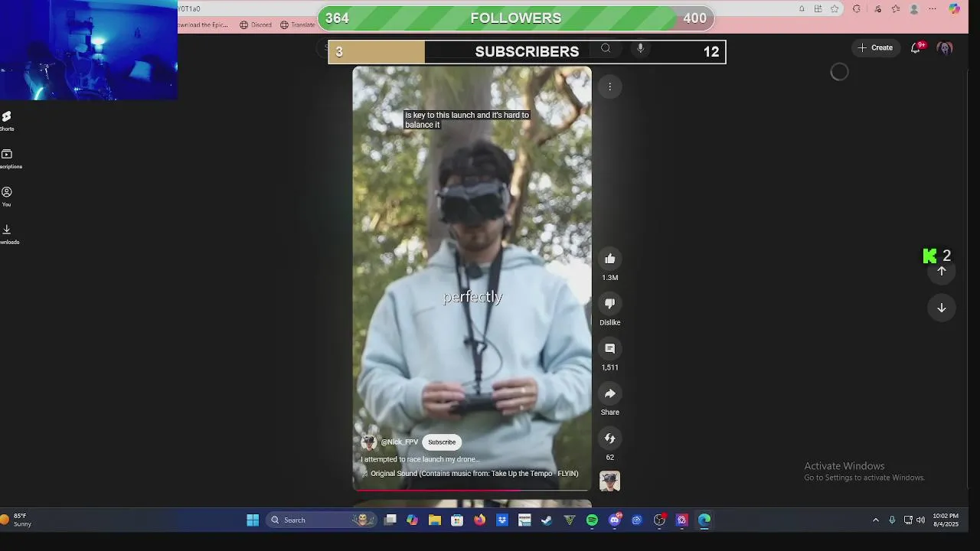Open the short's three-dot options menu
The height and width of the screenshot is (551, 980).
[609, 86]
